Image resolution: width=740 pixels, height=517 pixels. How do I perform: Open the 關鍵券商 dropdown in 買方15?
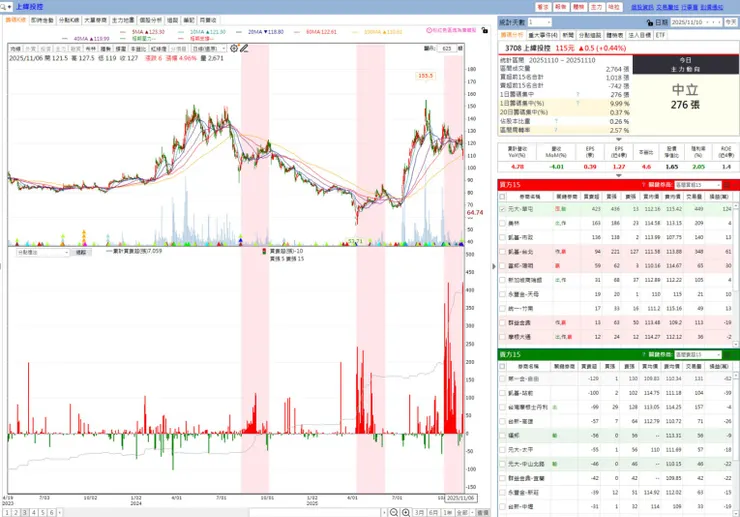[x=698, y=185]
